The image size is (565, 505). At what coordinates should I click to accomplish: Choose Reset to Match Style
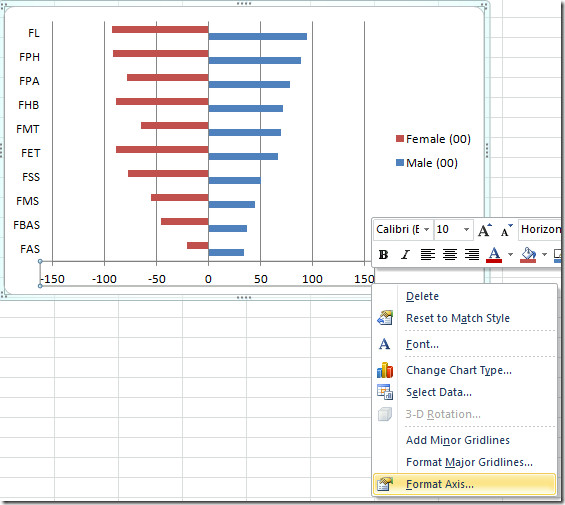458,318
